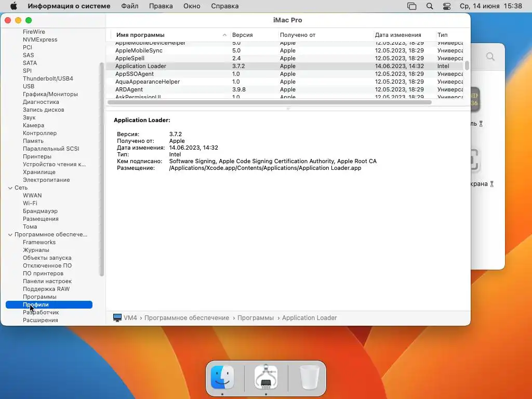Select Программы in the sidebar
Image resolution: width=532 pixels, height=399 pixels.
pyautogui.click(x=39, y=297)
